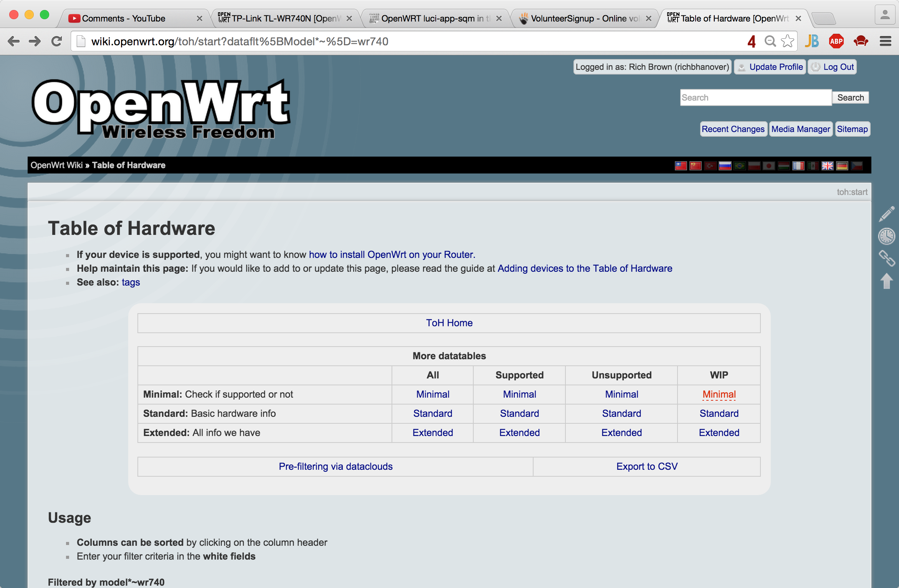Switch language with the Mexican flag
The image size is (899, 588).
coord(813,165)
